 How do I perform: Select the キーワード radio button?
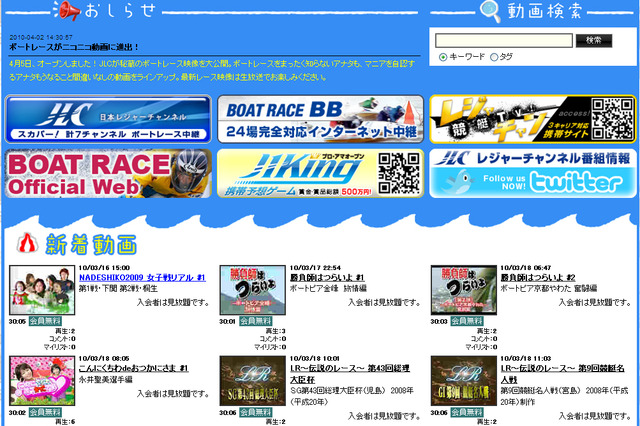[x=443, y=57]
